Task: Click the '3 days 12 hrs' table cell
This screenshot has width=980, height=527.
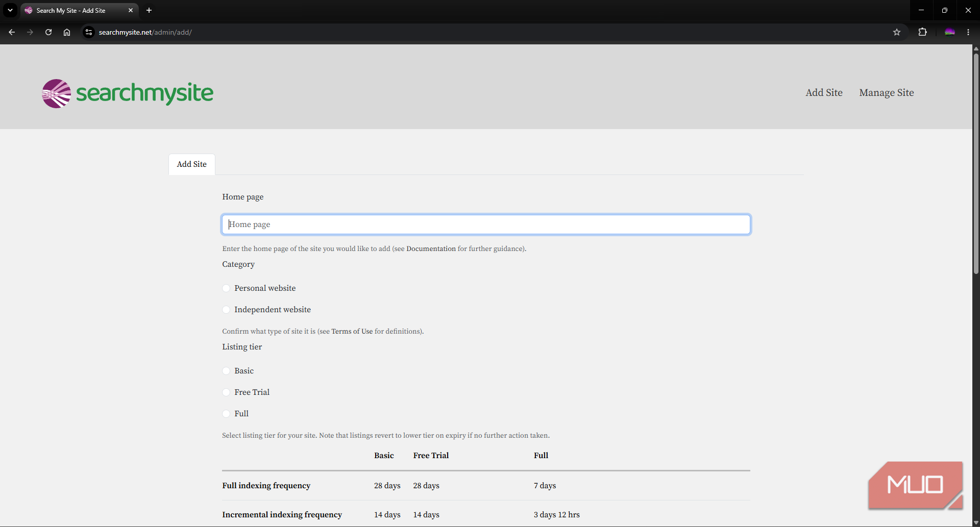Action: coord(557,515)
